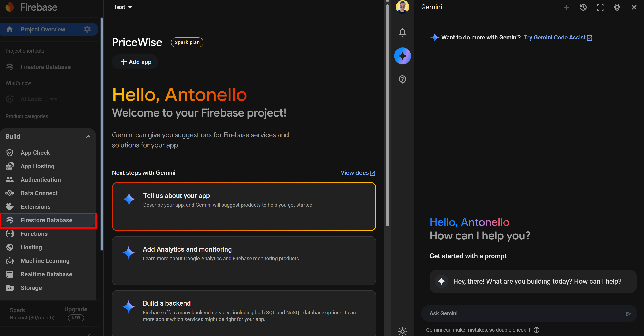
Task: Open the Tell us about your app card
Action: pos(244,207)
